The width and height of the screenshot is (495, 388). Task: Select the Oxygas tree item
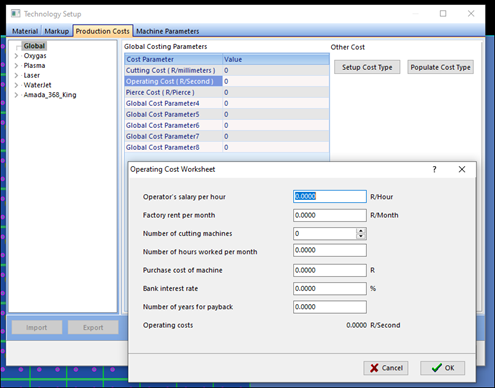35,56
